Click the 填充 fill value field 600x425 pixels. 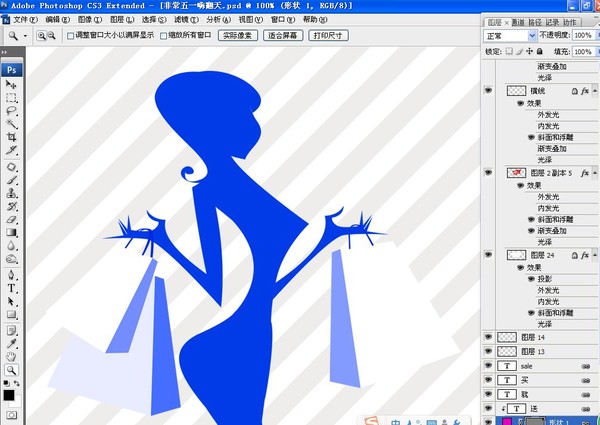(x=584, y=51)
